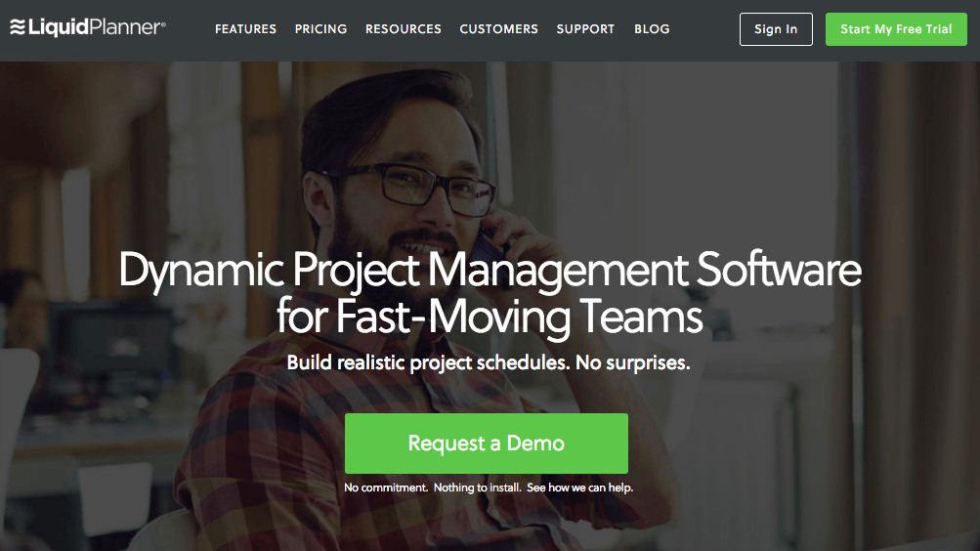Click the 'No commitment. Nothing to install' note

point(489,487)
